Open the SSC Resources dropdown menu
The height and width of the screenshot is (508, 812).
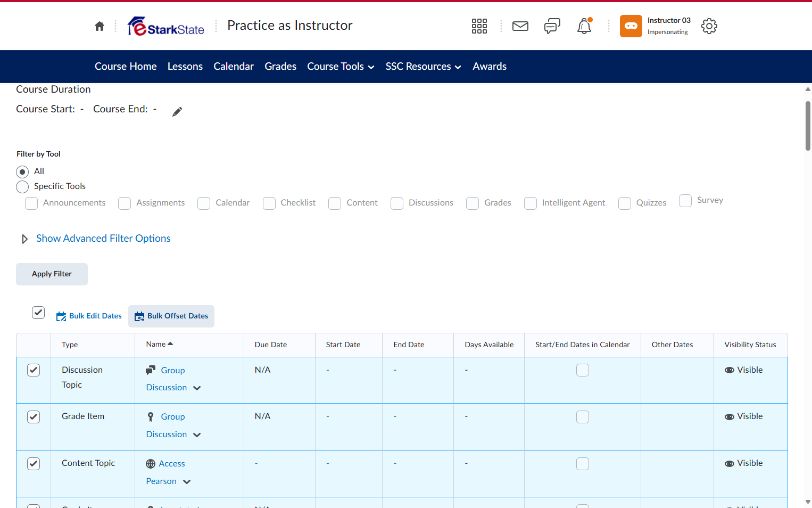[424, 67]
